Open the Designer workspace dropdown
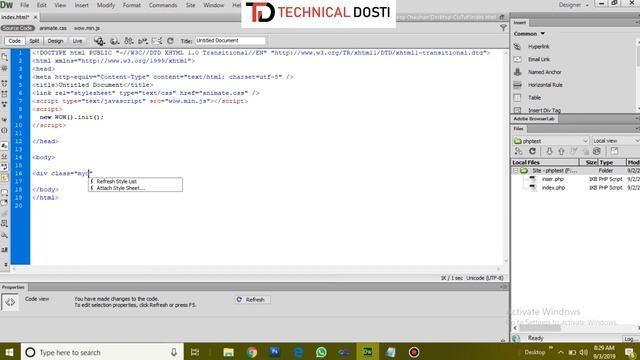Screen dimensions: 640x360 pos(573,5)
